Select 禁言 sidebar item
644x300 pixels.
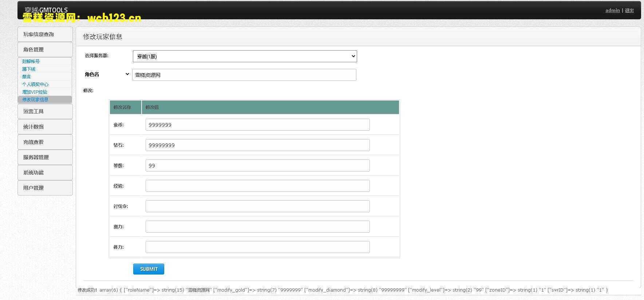click(27, 77)
